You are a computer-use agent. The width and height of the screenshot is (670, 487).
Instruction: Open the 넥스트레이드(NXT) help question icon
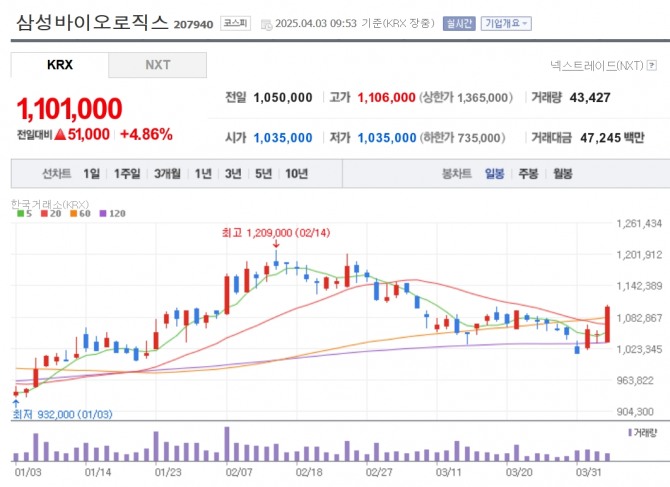[652, 65]
